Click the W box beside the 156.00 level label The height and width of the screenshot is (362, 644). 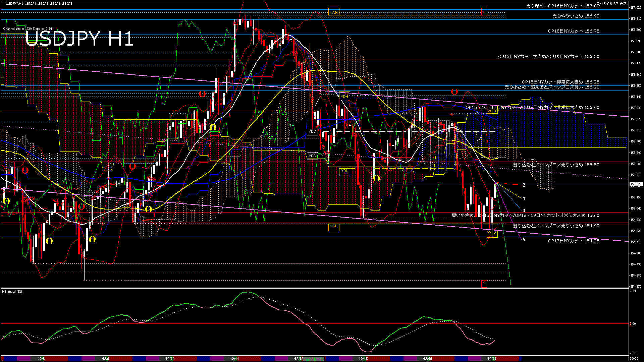[x=489, y=111]
